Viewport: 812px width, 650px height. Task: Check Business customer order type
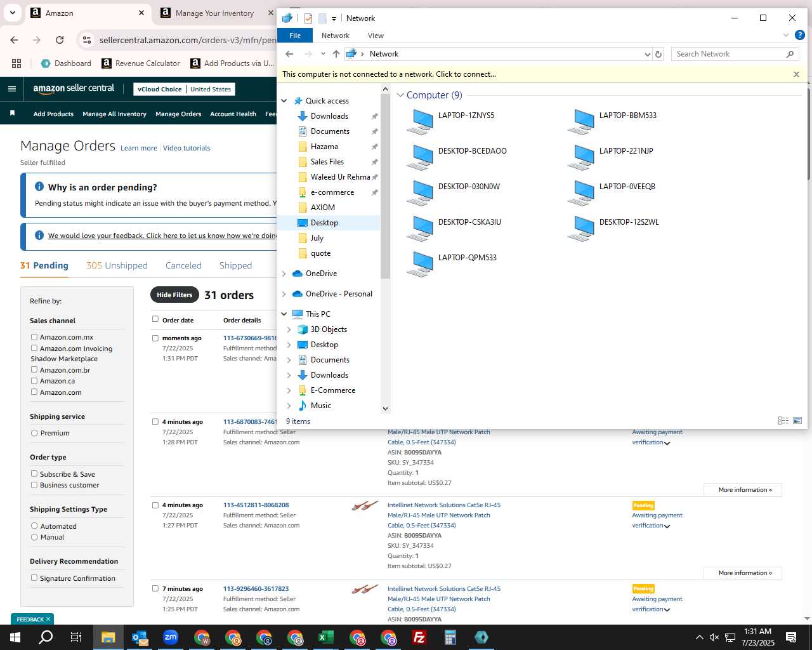[x=34, y=485]
